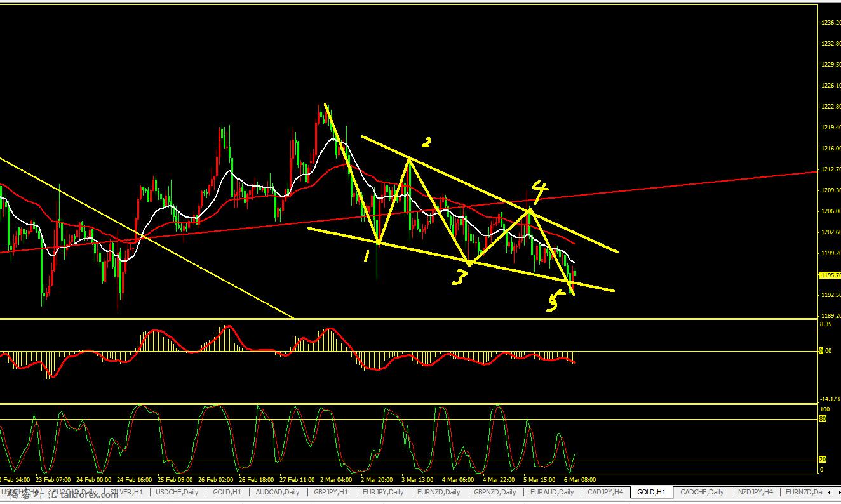
Task: Click the 3 Mar 13:00 time label
Action: pos(417,480)
